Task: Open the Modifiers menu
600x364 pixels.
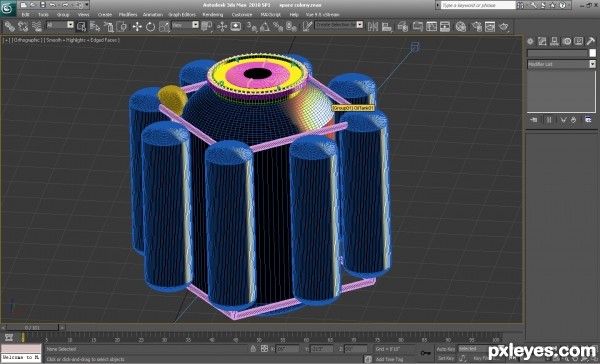Action: [128, 15]
